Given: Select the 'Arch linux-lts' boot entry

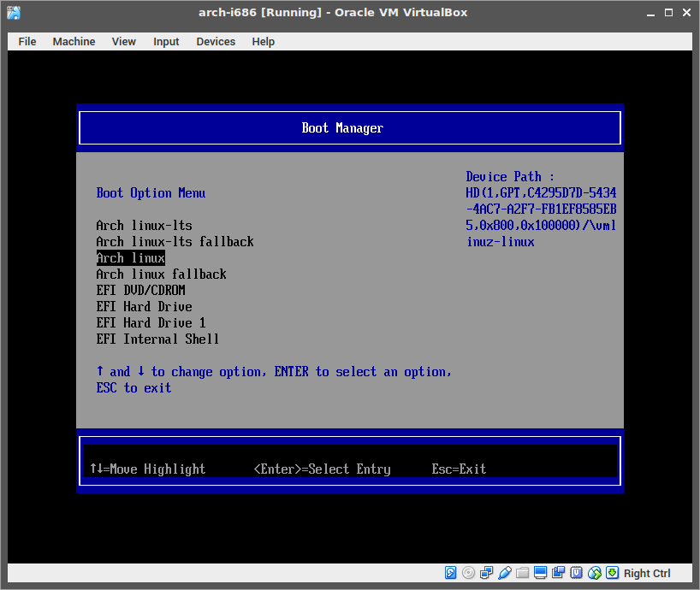Looking at the screenshot, I should (x=145, y=225).
